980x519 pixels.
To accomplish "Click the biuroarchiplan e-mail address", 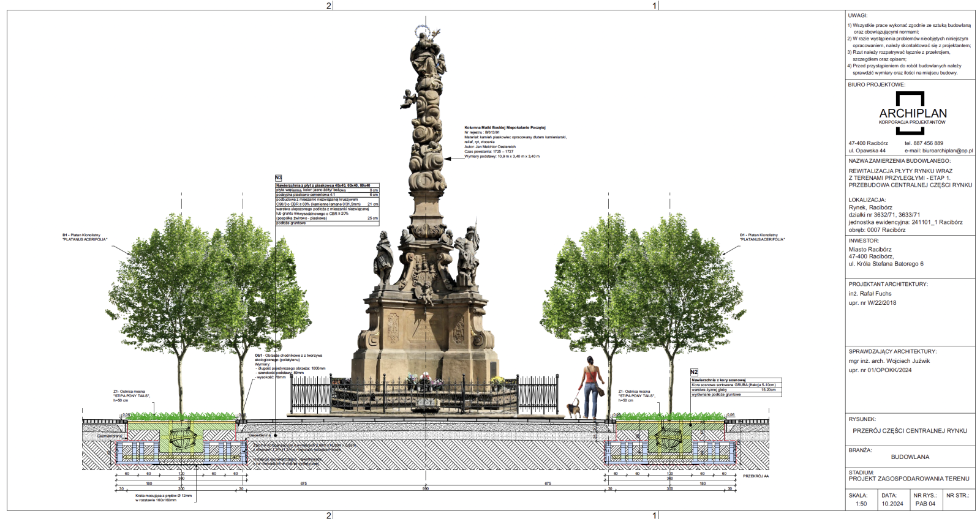I will [938, 151].
